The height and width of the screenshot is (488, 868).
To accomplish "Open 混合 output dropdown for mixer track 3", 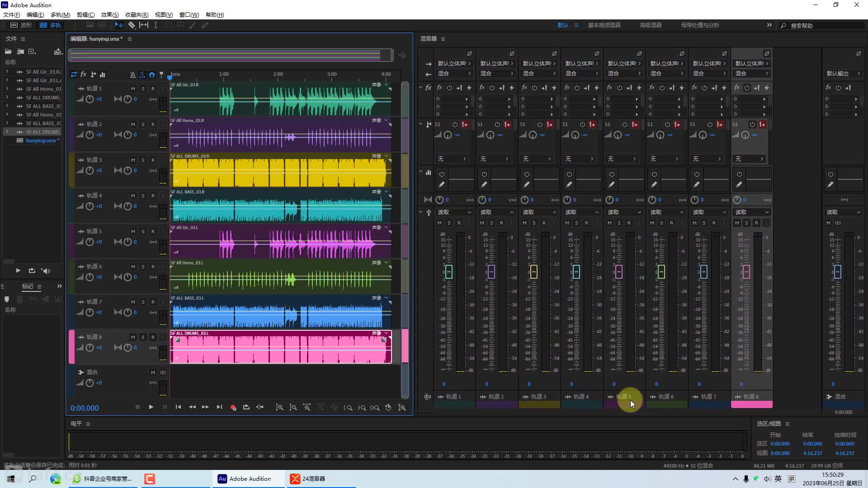I will [539, 73].
